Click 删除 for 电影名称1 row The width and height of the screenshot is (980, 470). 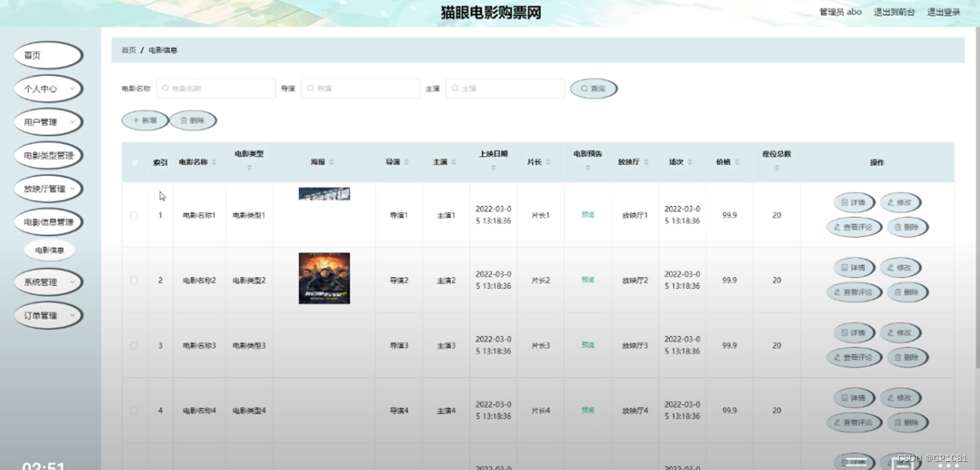click(x=908, y=227)
